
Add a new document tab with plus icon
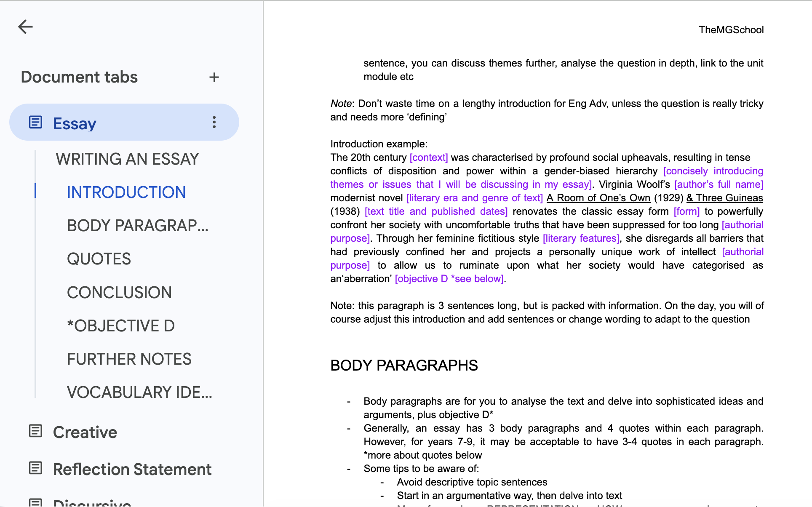[x=214, y=77]
